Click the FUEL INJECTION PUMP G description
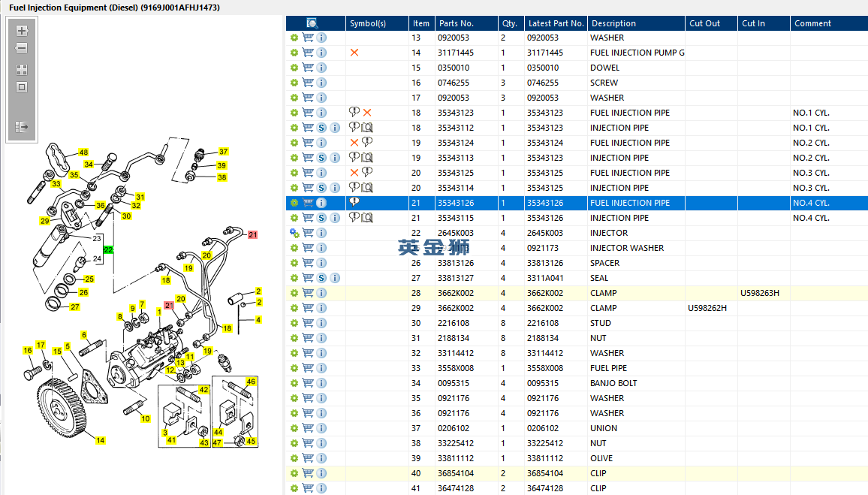Image resolution: width=868 pixels, height=495 pixels. (x=637, y=53)
